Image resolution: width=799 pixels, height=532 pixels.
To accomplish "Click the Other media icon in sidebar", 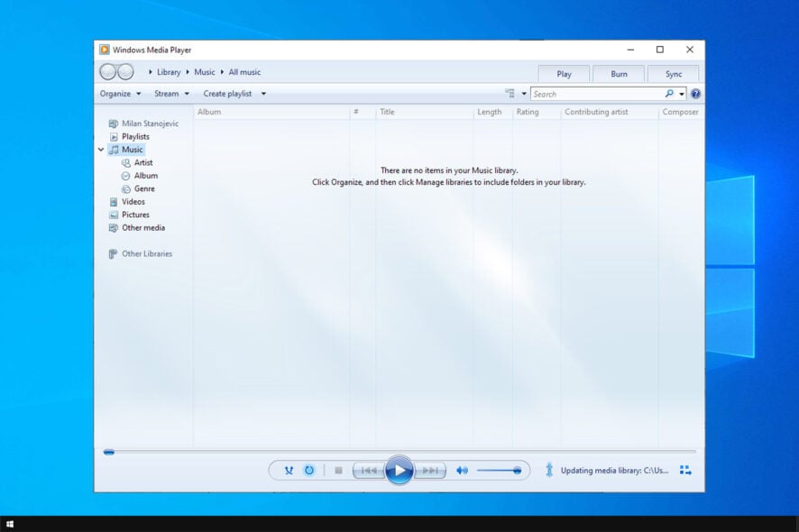I will 114,228.
